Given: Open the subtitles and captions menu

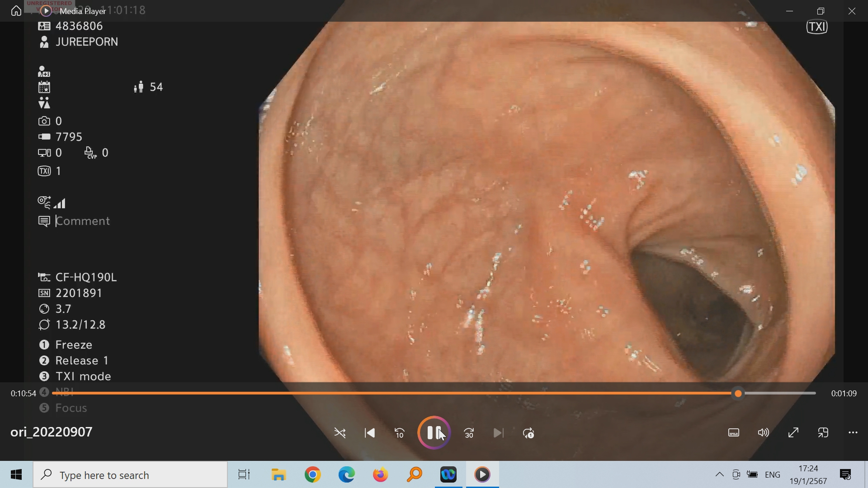Looking at the screenshot, I should pos(734,433).
